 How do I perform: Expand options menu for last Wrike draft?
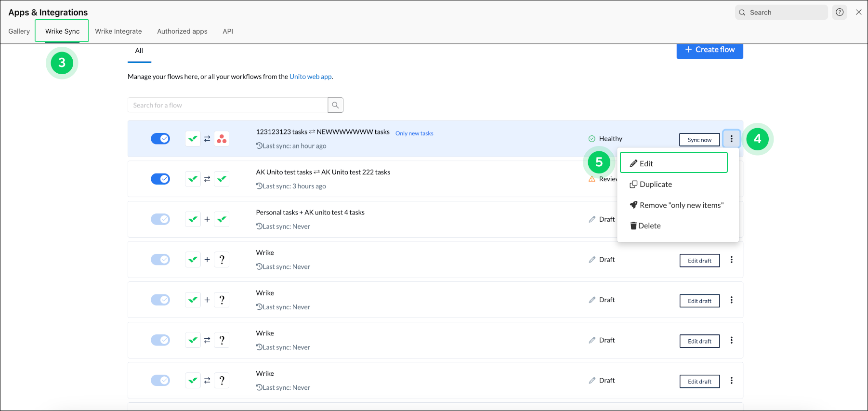(x=731, y=381)
